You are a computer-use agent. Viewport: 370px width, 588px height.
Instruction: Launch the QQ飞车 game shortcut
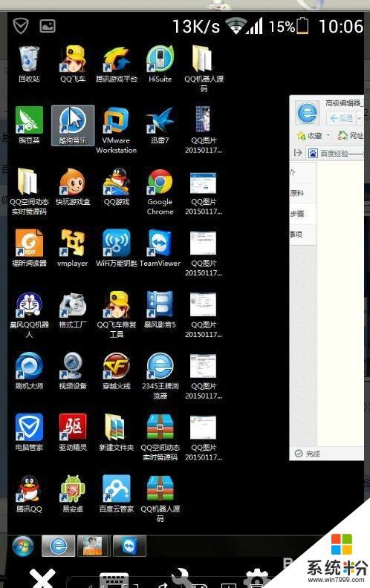[x=73, y=64]
